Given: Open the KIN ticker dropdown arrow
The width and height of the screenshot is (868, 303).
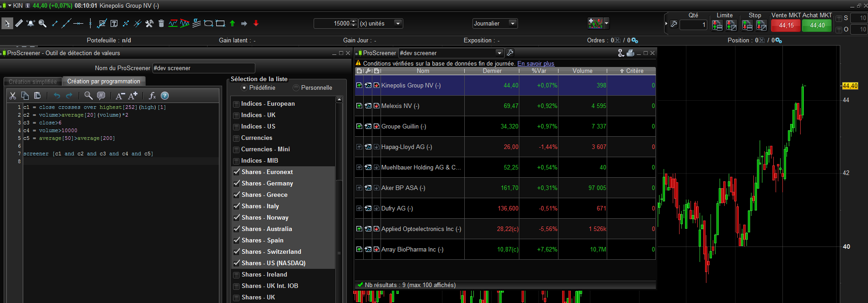Looking at the screenshot, I should (x=10, y=5).
